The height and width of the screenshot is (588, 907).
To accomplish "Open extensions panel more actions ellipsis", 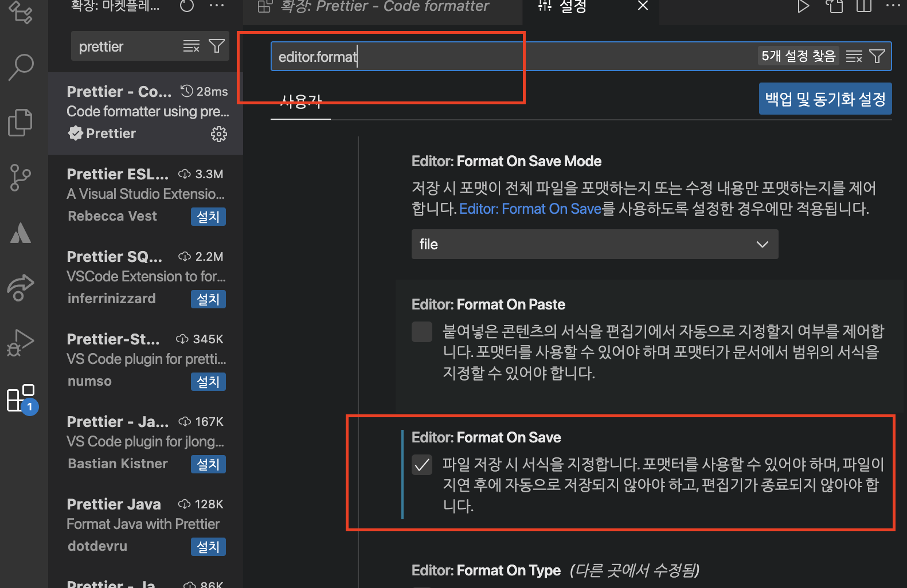I will pyautogui.click(x=217, y=6).
